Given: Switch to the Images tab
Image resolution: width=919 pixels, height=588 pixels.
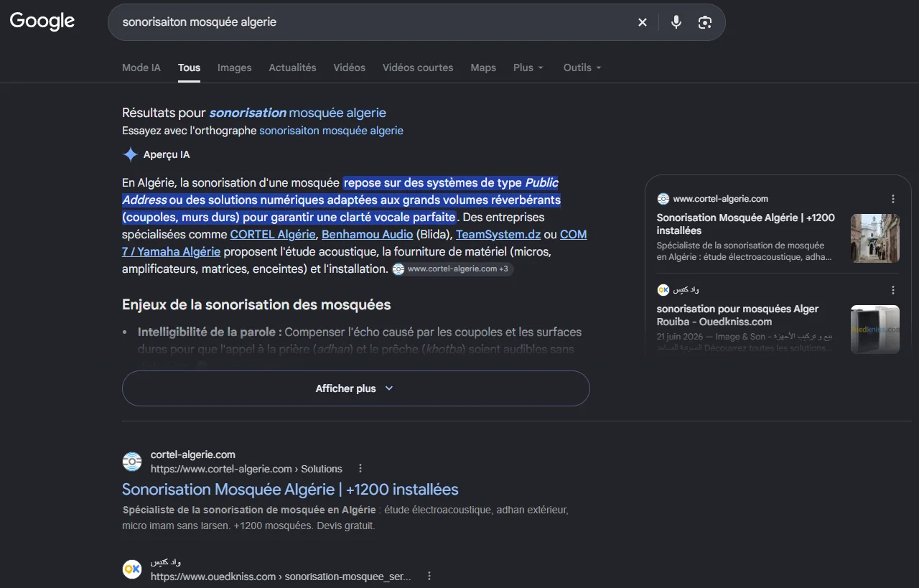Looking at the screenshot, I should pyautogui.click(x=235, y=67).
